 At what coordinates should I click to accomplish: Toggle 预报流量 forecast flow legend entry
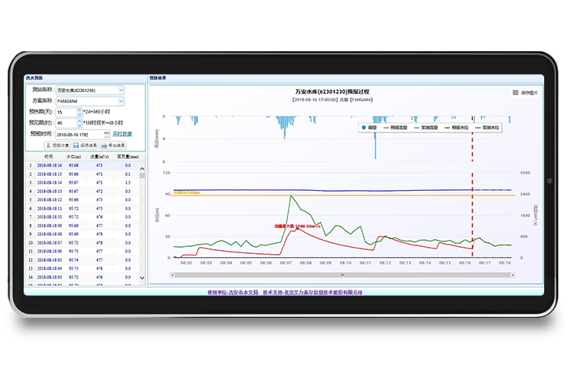point(396,126)
